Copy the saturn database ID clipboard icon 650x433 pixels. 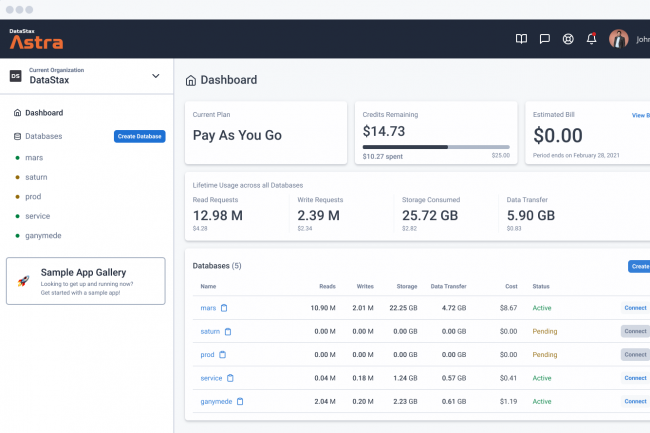click(x=228, y=331)
